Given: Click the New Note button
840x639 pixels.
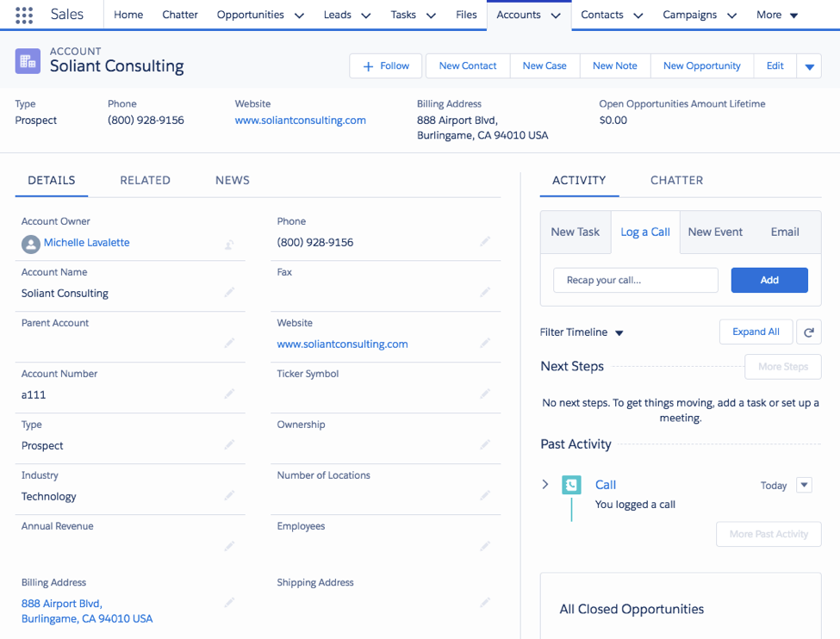Looking at the screenshot, I should [x=615, y=66].
